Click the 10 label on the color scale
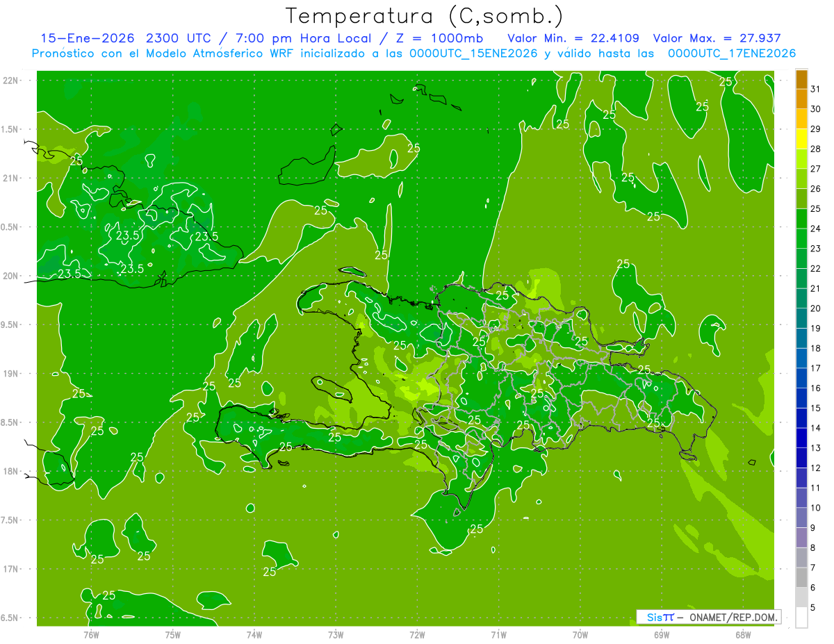Screen dimensions: 834x644 815,508
